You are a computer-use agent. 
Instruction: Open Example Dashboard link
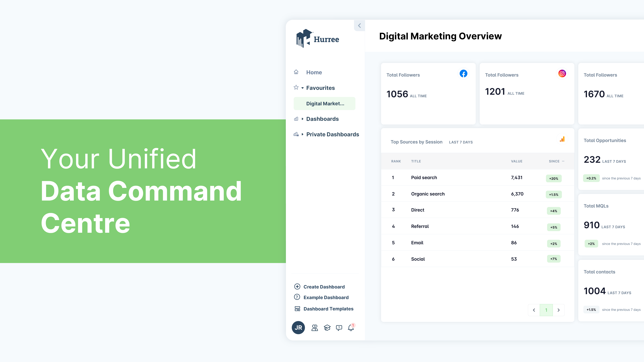point(326,297)
